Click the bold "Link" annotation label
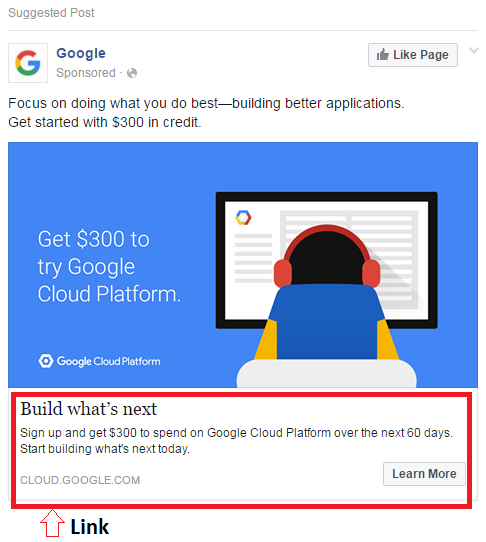486x542 pixels. pos(90,527)
